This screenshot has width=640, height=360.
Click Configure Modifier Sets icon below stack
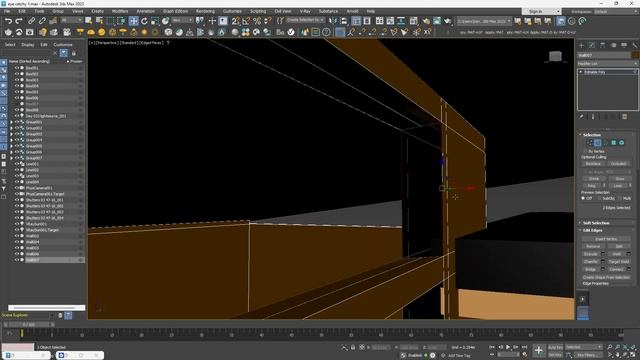tap(624, 117)
